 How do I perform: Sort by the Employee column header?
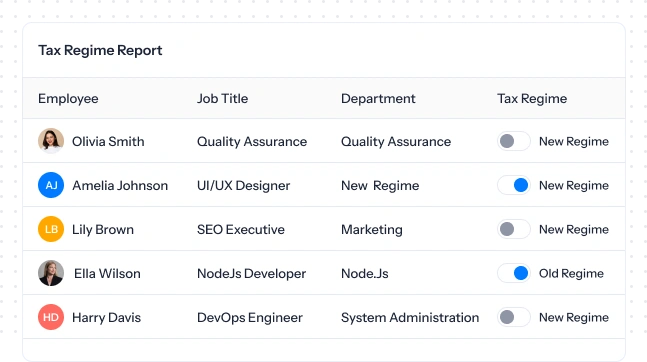[68, 99]
